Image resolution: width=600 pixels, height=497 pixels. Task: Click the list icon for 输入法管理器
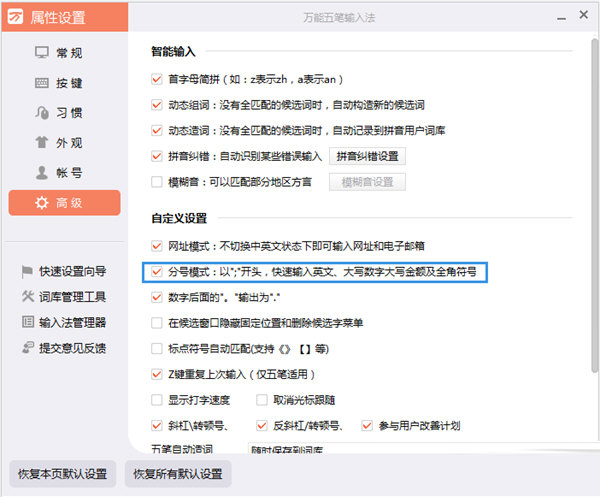pyautogui.click(x=28, y=322)
